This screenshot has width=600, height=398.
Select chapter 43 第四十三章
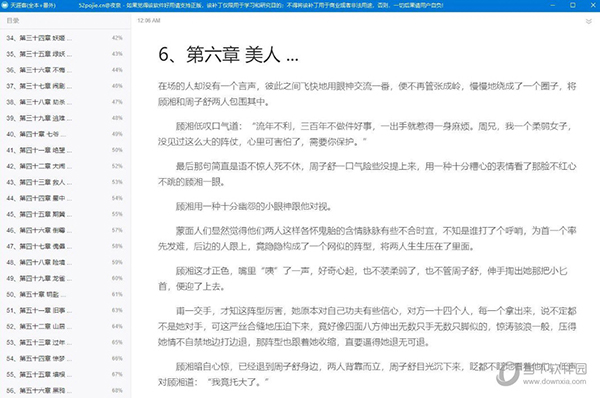pyautogui.click(x=65, y=182)
